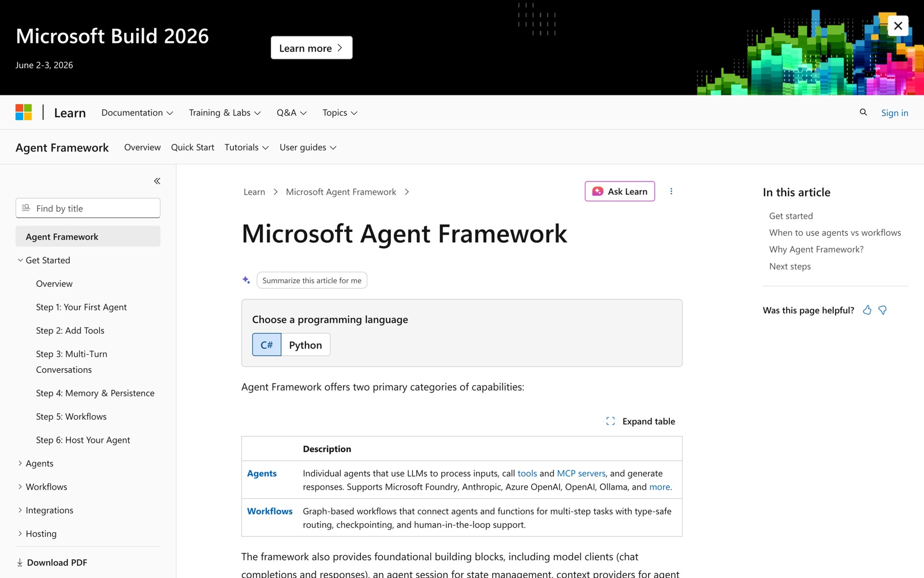Collapse the table of contents sidebar
This screenshot has width=924, height=578.
point(157,181)
